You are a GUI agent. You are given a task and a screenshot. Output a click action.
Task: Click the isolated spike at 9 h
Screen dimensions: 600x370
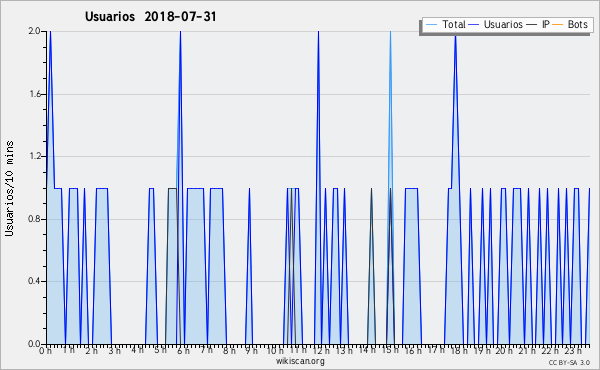[249, 266]
